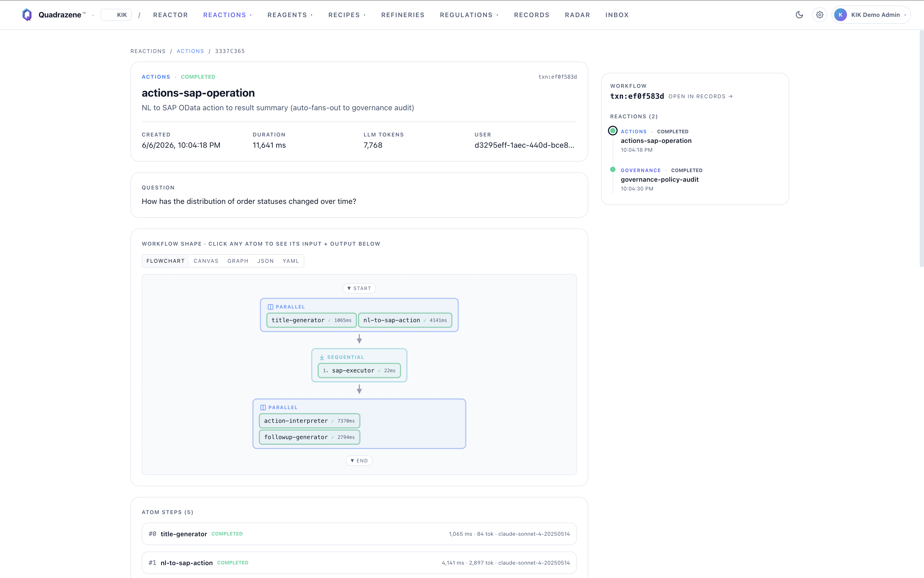This screenshot has height=578, width=924.
Task: Open the Inbox
Action: click(x=617, y=14)
